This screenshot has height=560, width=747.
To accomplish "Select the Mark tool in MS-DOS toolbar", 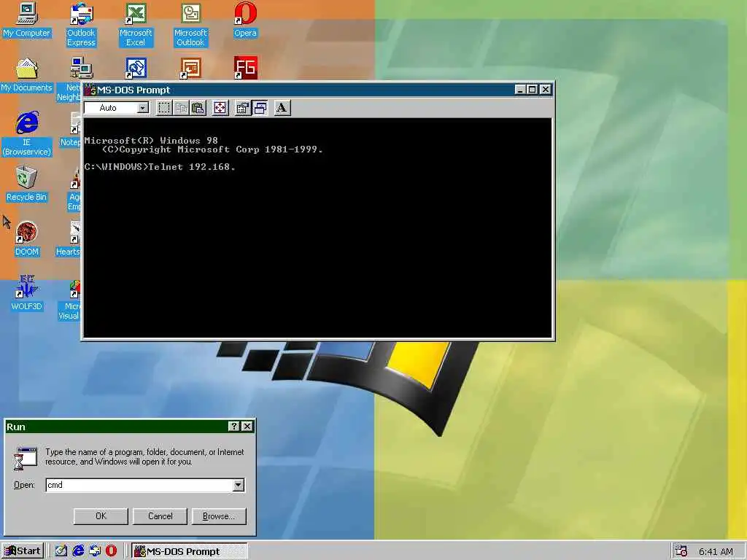I will (164, 108).
